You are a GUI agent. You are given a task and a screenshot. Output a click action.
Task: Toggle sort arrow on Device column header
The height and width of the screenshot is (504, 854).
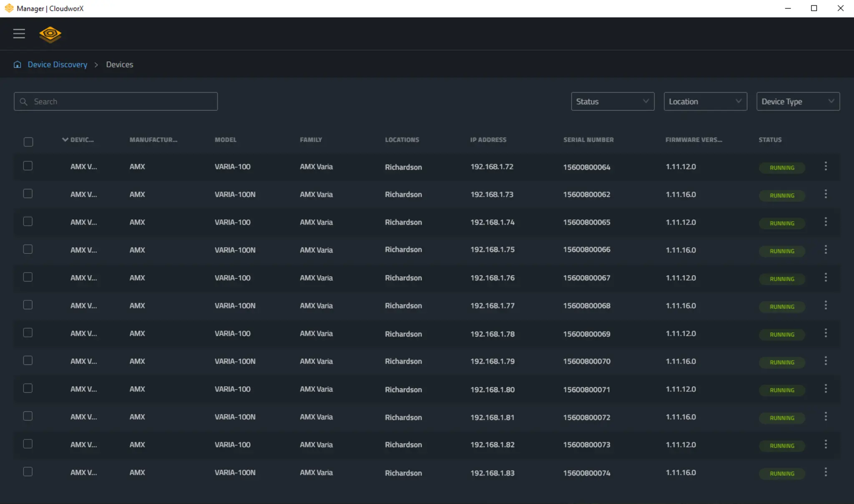point(65,140)
